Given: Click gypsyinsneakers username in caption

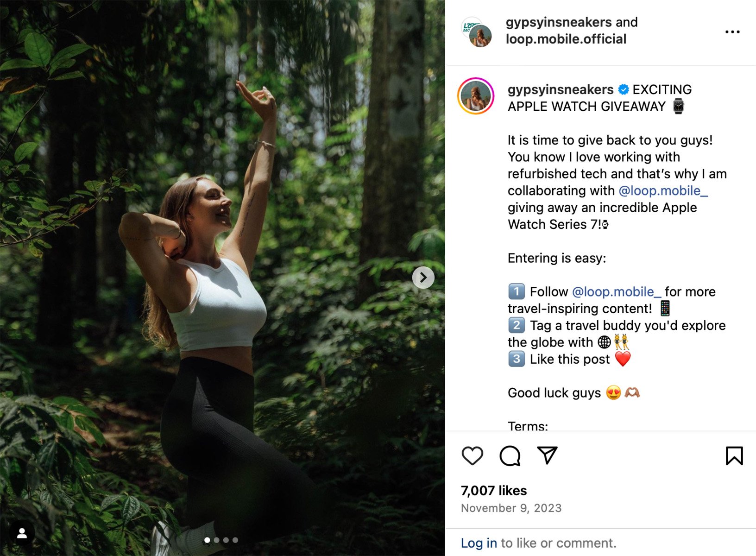Looking at the screenshot, I should coord(561,89).
